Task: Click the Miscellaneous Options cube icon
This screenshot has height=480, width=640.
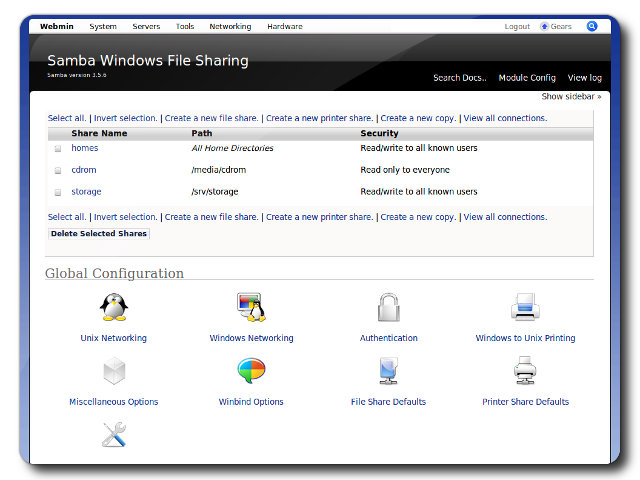Action: pyautogui.click(x=114, y=371)
